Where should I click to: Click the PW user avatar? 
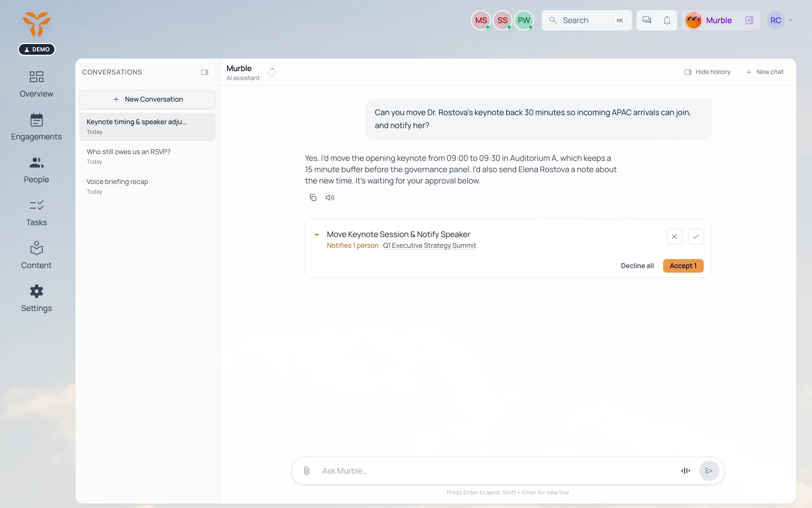pyautogui.click(x=524, y=20)
